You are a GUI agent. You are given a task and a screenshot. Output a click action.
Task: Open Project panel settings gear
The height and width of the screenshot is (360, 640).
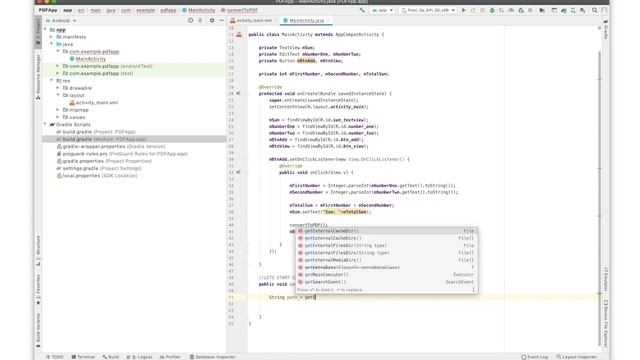tap(212, 20)
